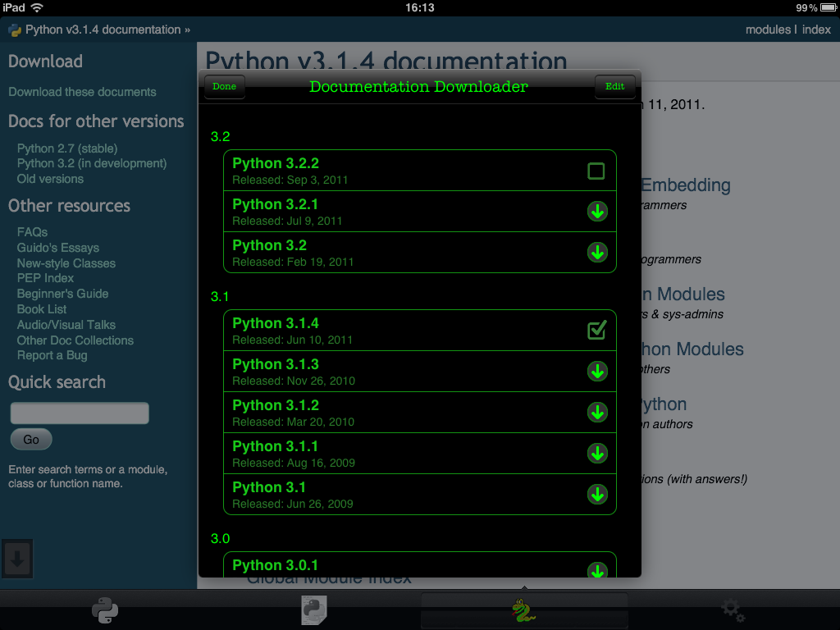Open Python 3.2 (in development) link
Image resolution: width=840 pixels, height=630 pixels.
click(x=92, y=163)
